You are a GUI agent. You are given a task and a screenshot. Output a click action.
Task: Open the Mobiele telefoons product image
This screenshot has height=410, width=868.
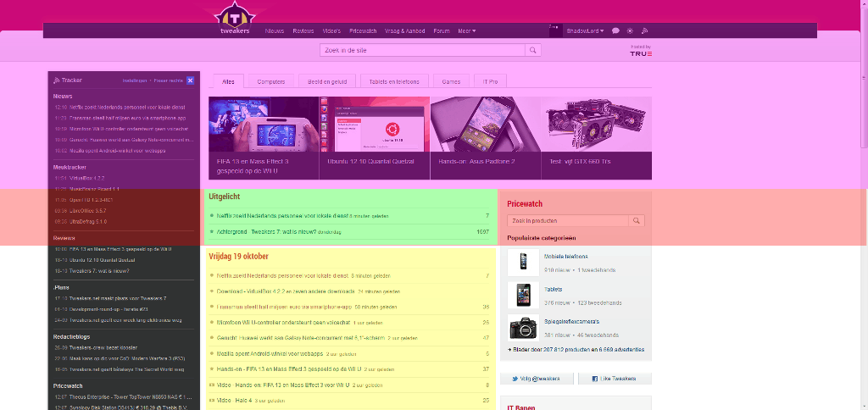(523, 263)
